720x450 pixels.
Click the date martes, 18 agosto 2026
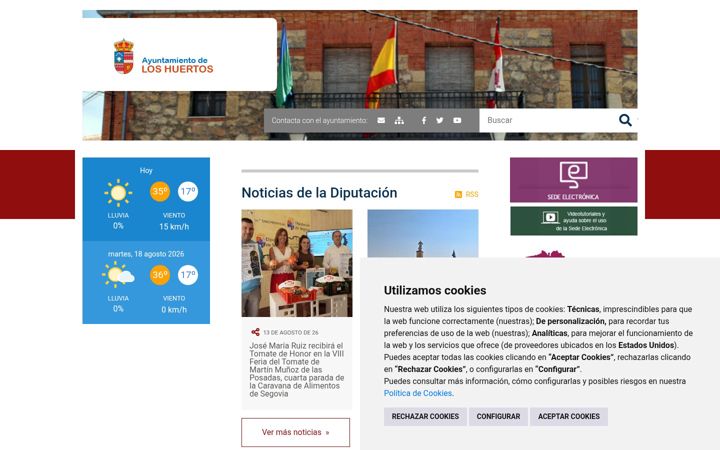coord(146,254)
